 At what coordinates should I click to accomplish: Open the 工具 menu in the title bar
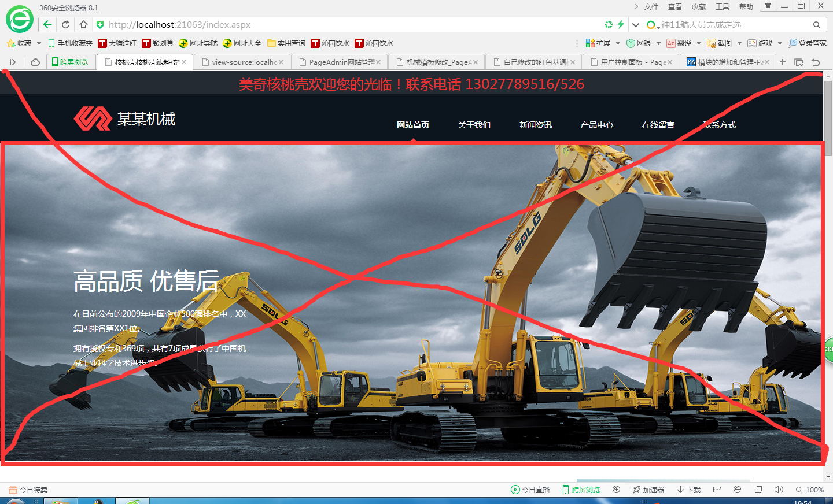click(722, 7)
